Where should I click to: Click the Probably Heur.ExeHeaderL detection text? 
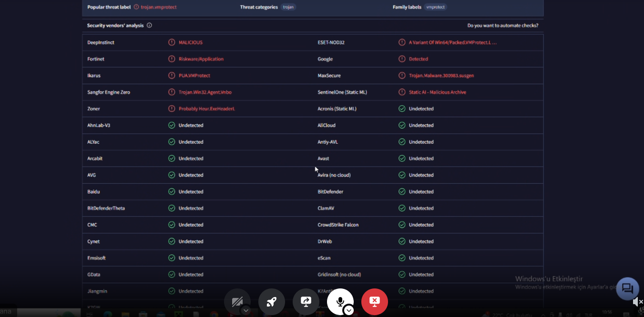pyautogui.click(x=207, y=109)
